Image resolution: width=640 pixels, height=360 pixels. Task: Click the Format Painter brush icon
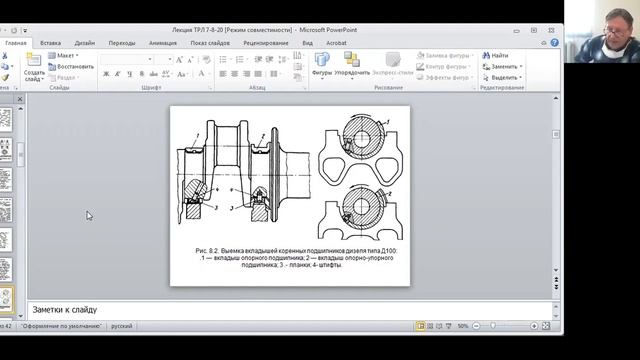coord(5,77)
